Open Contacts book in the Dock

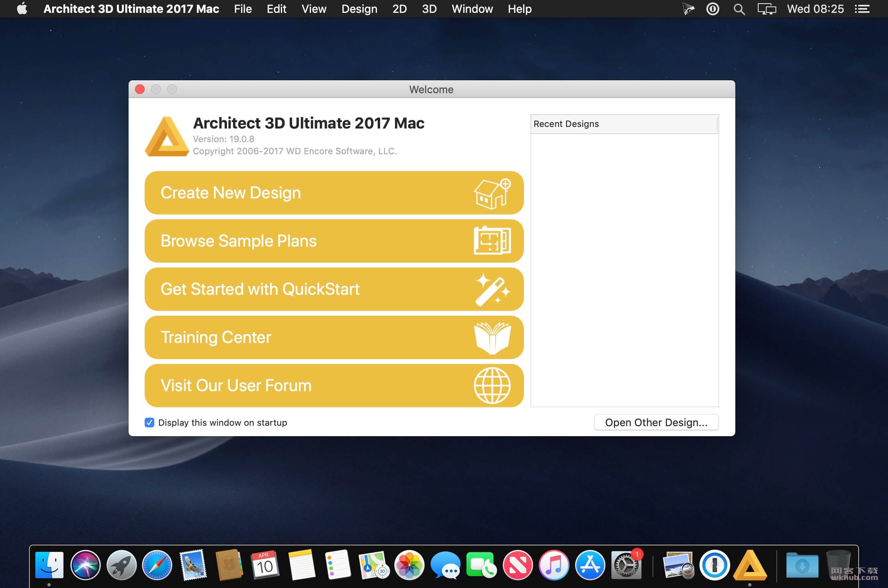pyautogui.click(x=229, y=565)
